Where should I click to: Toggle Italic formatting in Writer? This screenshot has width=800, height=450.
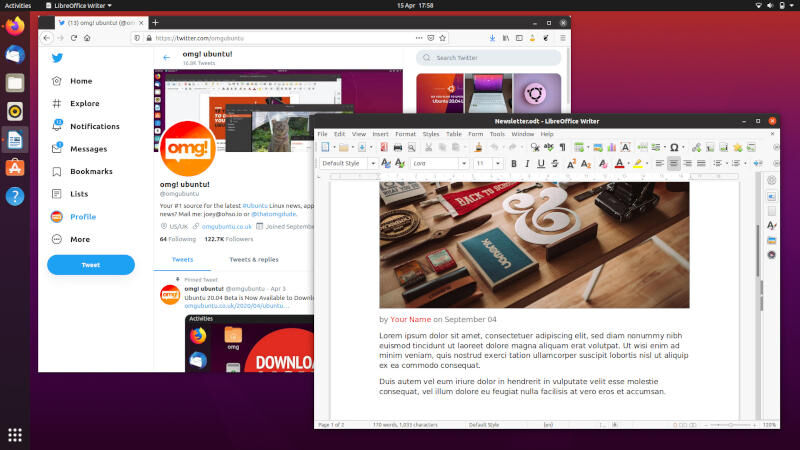[x=527, y=163]
